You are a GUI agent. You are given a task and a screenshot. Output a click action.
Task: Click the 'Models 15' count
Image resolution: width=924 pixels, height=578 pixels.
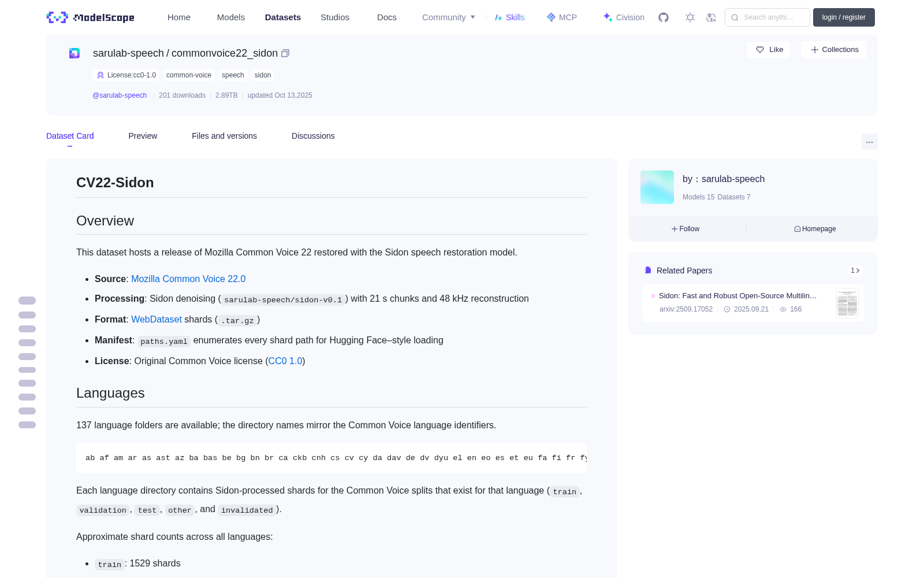coord(698,197)
